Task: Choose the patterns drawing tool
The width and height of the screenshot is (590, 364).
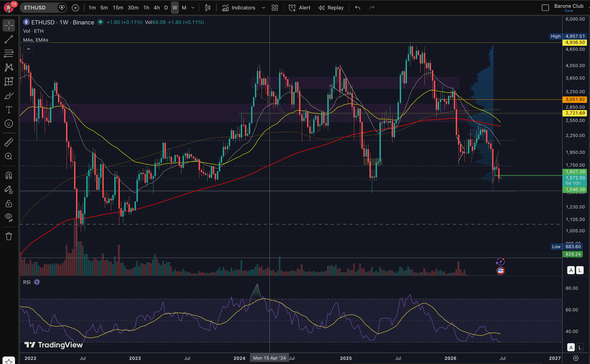Action: (x=9, y=67)
